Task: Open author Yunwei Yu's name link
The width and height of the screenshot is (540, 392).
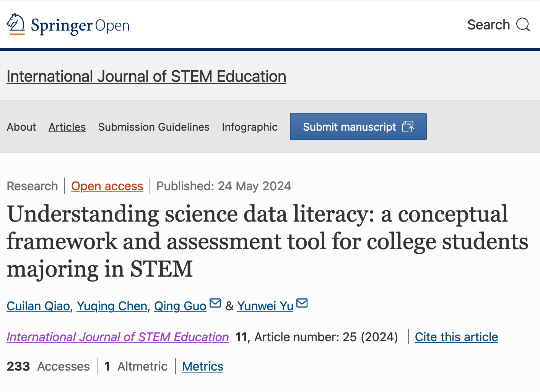Action: click(x=265, y=306)
